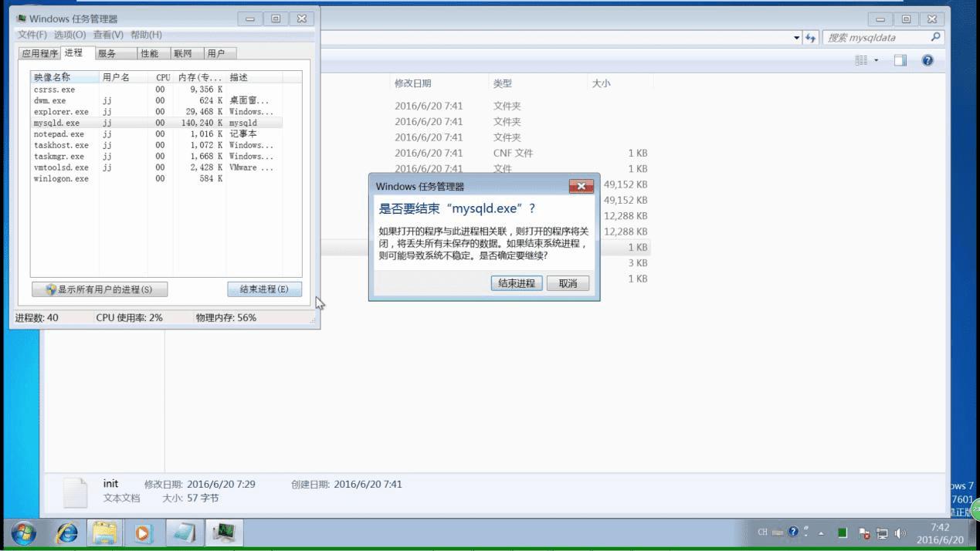This screenshot has width=980, height=551.
Task: Open the volume speaker icon in tray
Action: [899, 532]
